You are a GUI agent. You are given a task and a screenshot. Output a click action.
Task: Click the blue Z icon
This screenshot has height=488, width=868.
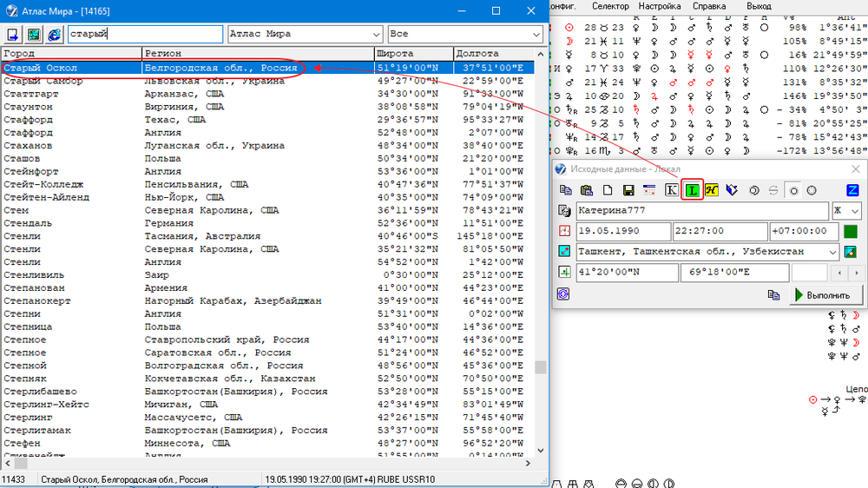[852, 190]
